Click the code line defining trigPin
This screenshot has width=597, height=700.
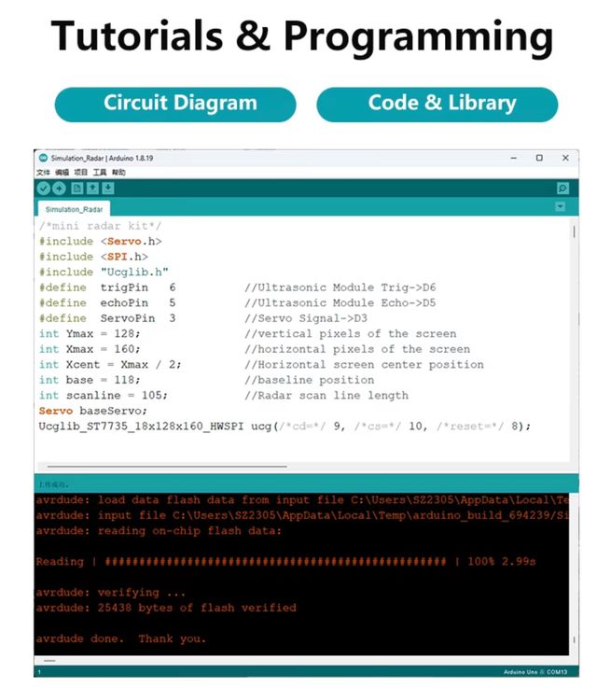[107, 287]
